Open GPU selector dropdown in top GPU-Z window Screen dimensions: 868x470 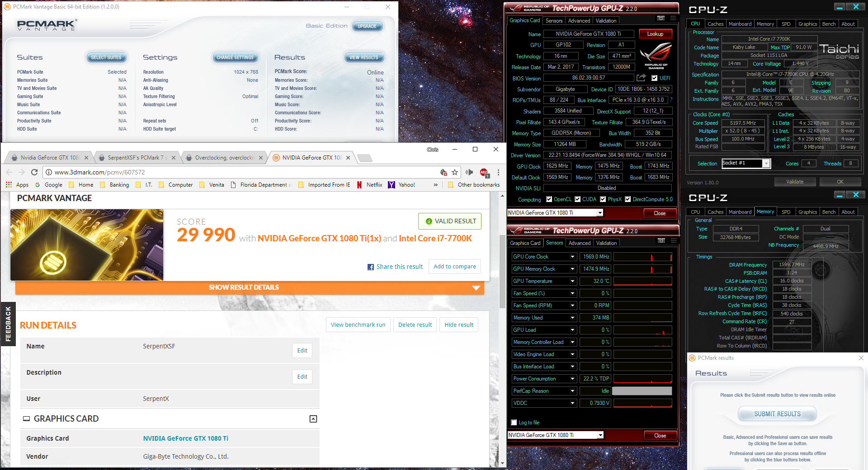(600, 213)
